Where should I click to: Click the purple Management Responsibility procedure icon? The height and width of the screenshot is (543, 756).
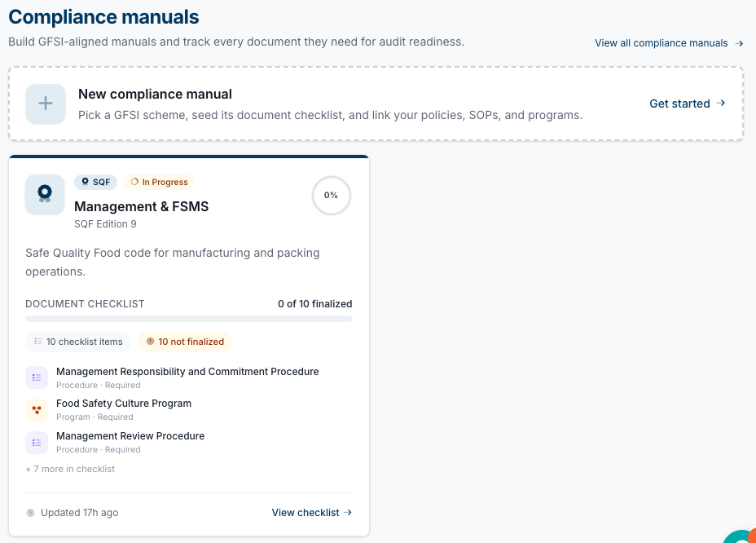pyautogui.click(x=37, y=377)
